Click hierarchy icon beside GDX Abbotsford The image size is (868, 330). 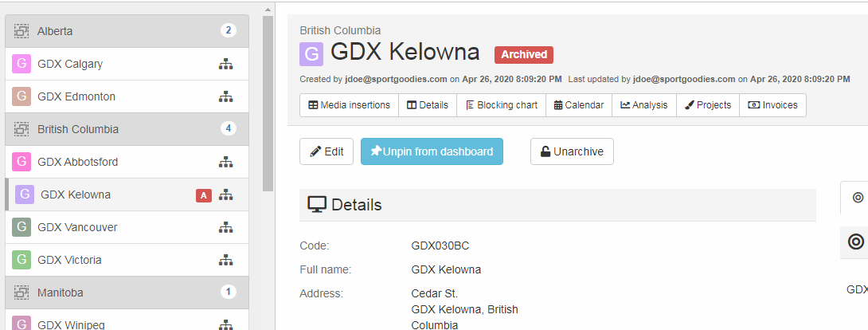(x=225, y=162)
